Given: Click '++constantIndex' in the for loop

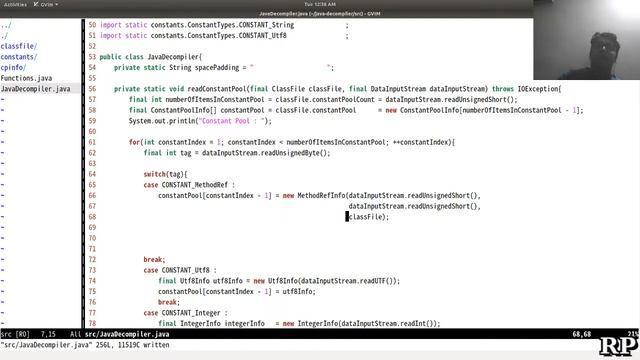Looking at the screenshot, I should tap(420, 142).
